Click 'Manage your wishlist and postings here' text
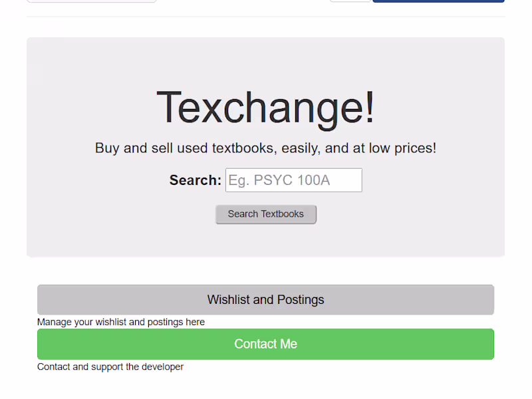Viewport: 532px width, 399px height. 121,322
